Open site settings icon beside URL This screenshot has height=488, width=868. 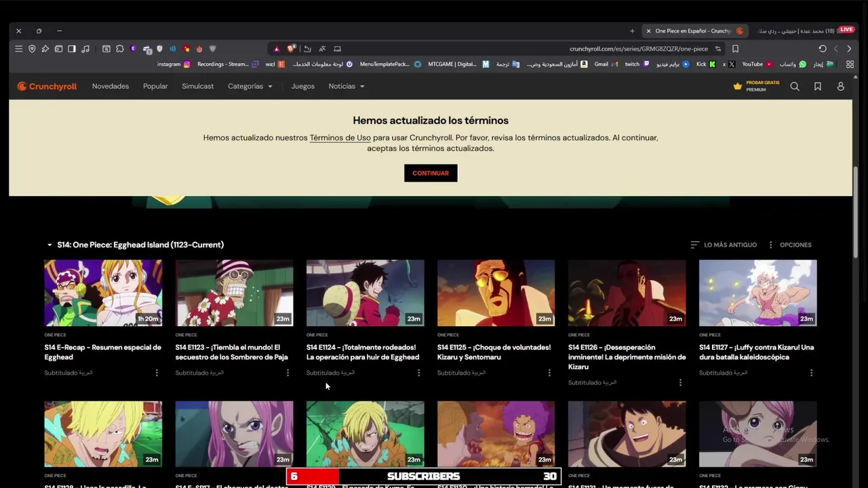(718, 49)
